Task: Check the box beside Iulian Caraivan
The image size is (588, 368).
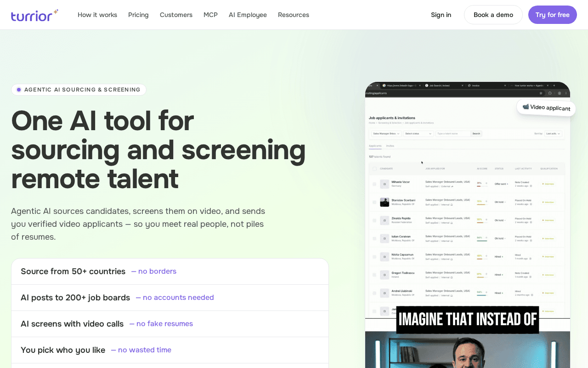Action: click(374, 238)
